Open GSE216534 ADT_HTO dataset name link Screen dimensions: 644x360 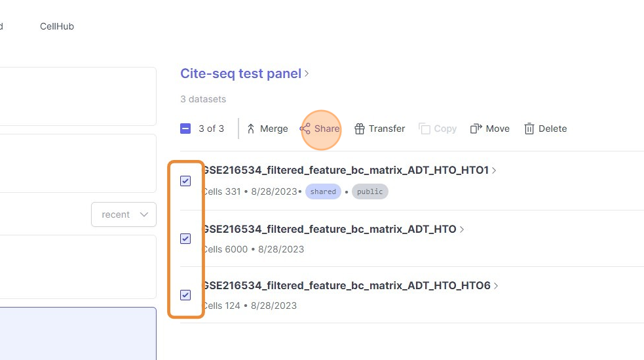[330, 230]
